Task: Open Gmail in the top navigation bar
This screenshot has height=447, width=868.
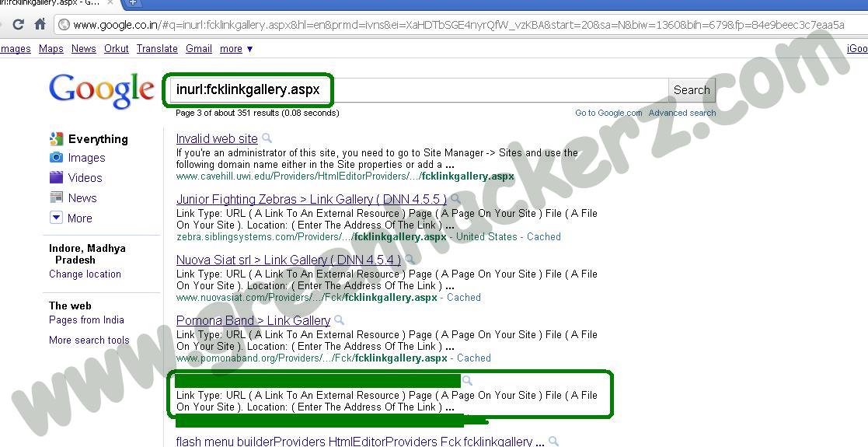Action: (x=199, y=49)
